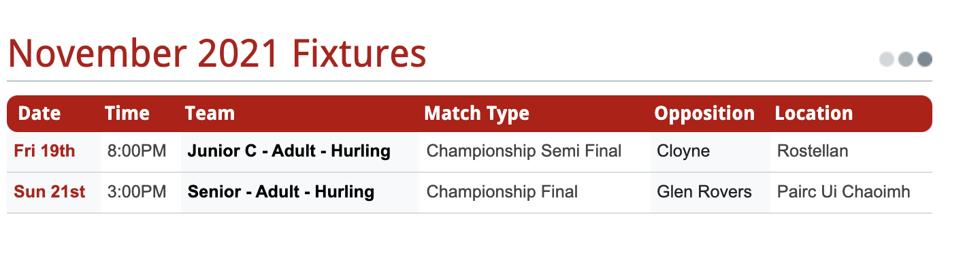Click the Championship Semi Final cell
Screen dimensions: 980x271
click(x=524, y=151)
